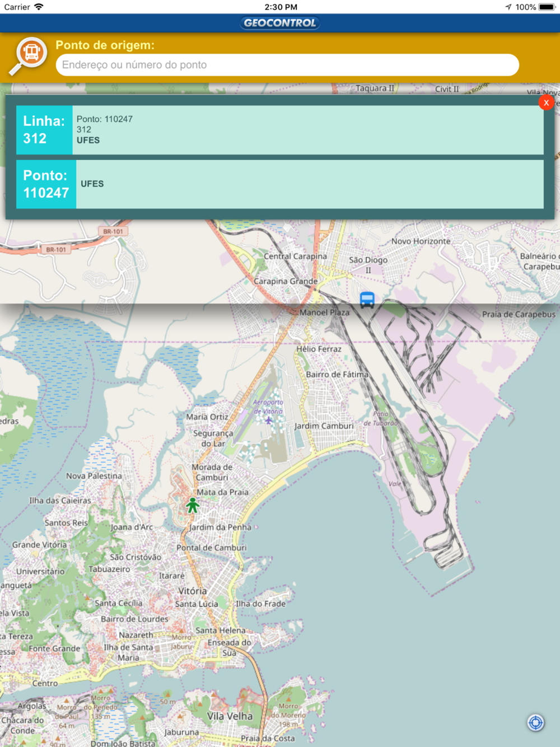
Task: Click the Wi-Fi icon in status bar
Action: click(39, 7)
